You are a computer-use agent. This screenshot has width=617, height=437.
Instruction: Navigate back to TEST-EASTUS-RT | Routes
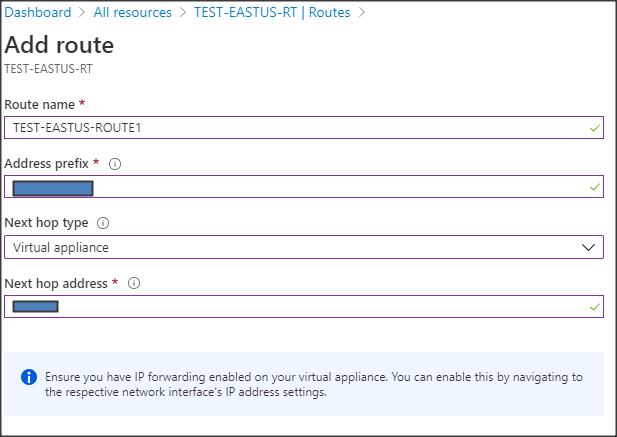click(271, 13)
